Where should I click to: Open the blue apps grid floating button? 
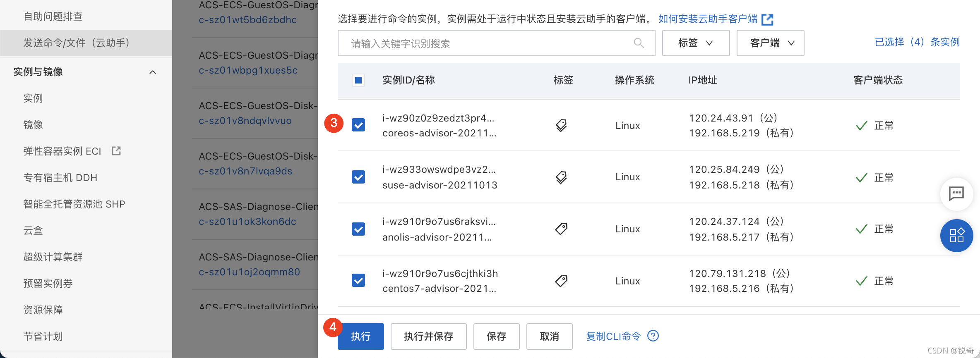point(956,236)
